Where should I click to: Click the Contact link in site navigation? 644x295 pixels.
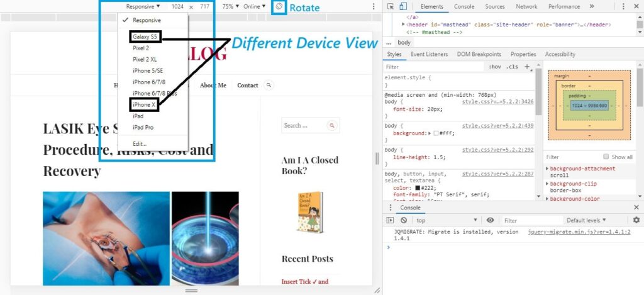click(248, 86)
